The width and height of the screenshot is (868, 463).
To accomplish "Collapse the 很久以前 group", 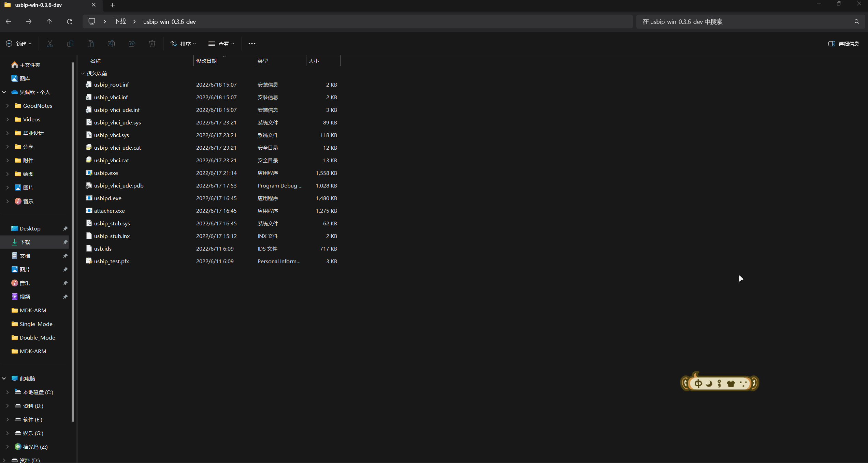I will pyautogui.click(x=83, y=73).
